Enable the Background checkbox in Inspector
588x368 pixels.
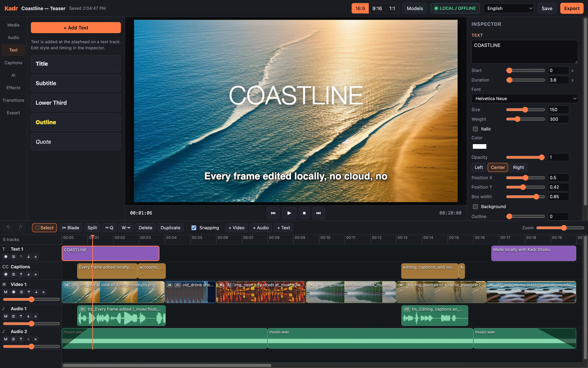tap(475, 207)
